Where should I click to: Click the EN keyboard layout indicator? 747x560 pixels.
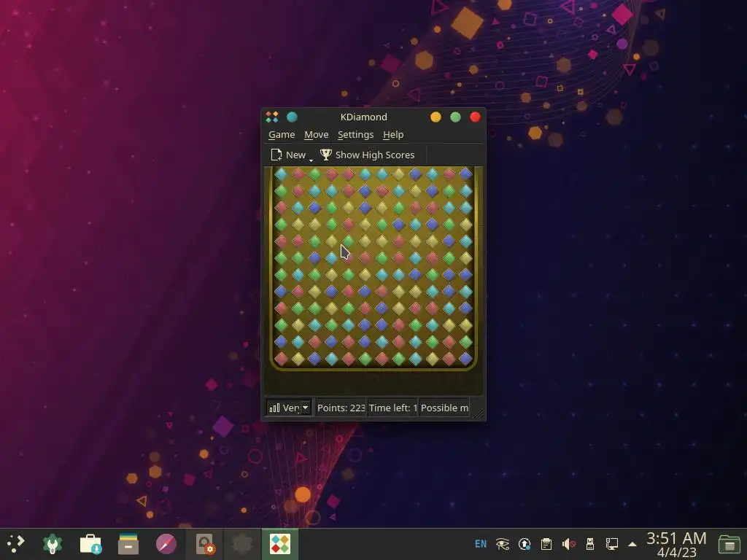click(481, 544)
